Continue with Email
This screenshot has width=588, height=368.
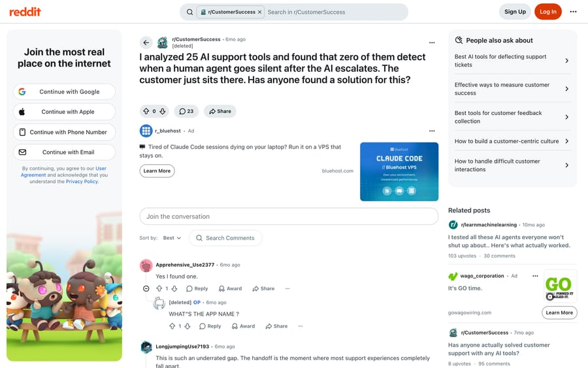tap(64, 152)
